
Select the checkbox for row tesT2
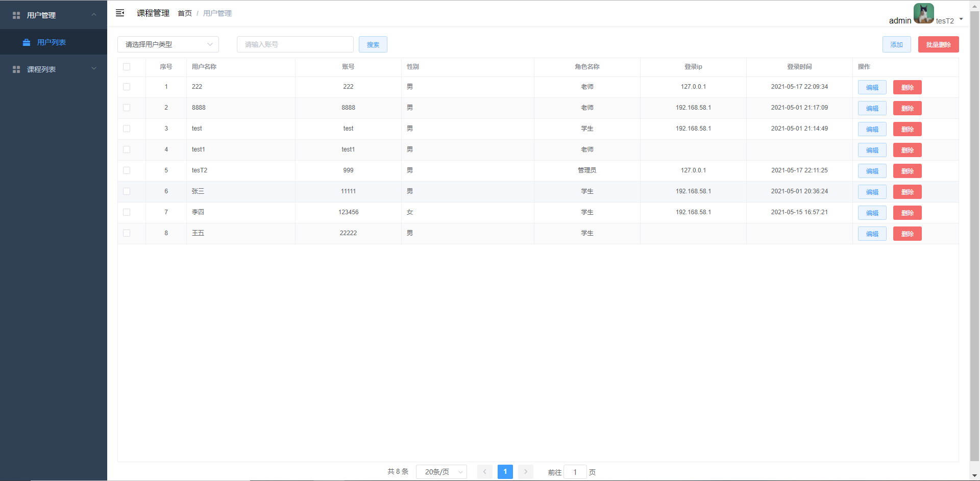click(127, 170)
